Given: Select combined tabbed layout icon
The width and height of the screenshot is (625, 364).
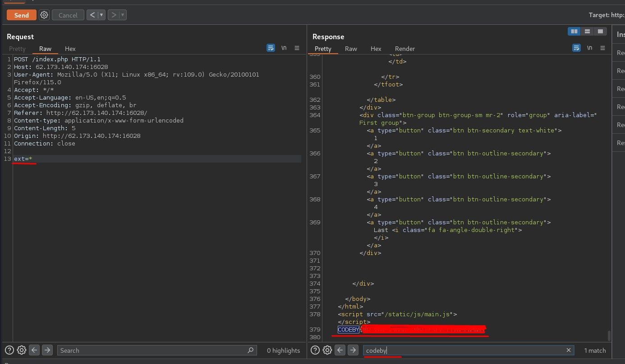Looking at the screenshot, I should point(600,32).
